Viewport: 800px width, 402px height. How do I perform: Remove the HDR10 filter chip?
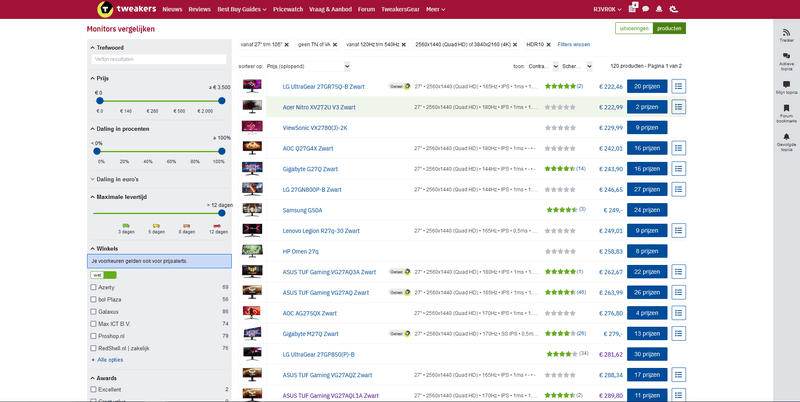pos(548,45)
